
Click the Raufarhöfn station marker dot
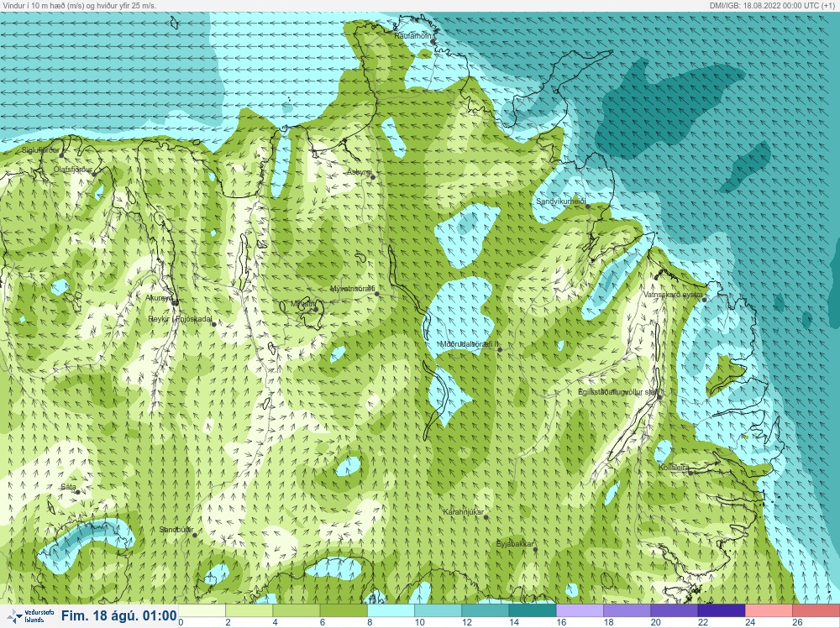pos(433,41)
